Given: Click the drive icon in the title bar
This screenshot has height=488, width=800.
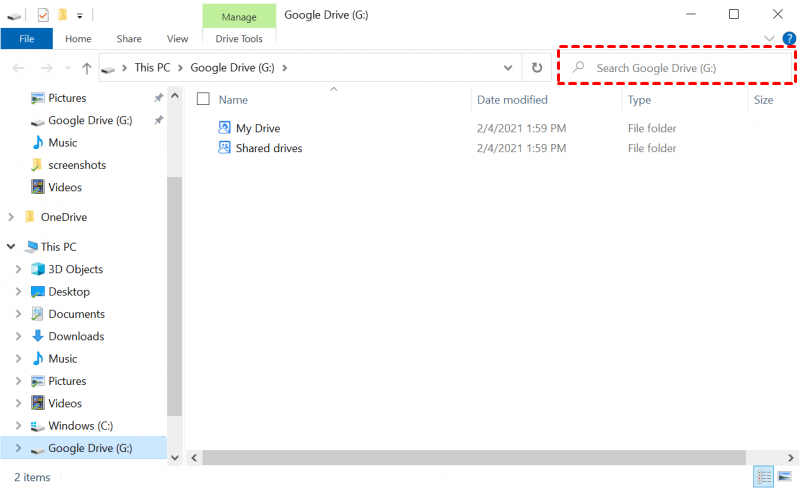Looking at the screenshot, I should coord(14,16).
